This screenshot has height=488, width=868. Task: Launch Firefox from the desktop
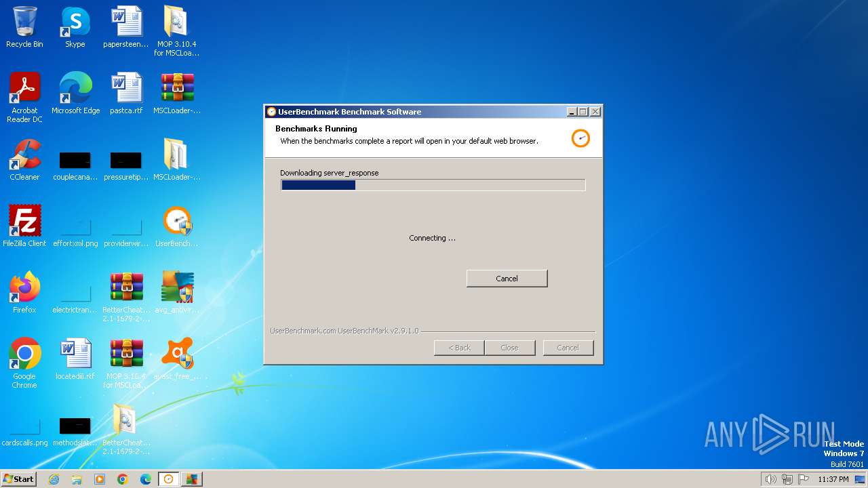(x=24, y=293)
